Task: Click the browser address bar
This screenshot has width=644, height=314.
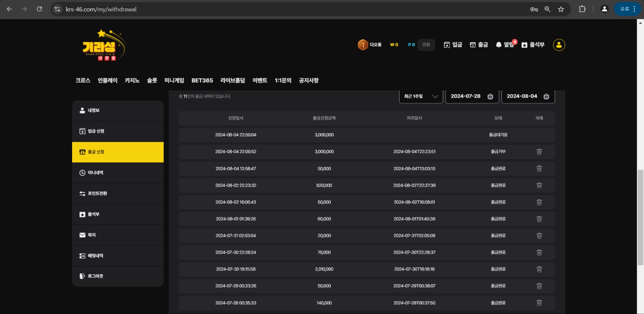Action: coord(293,9)
